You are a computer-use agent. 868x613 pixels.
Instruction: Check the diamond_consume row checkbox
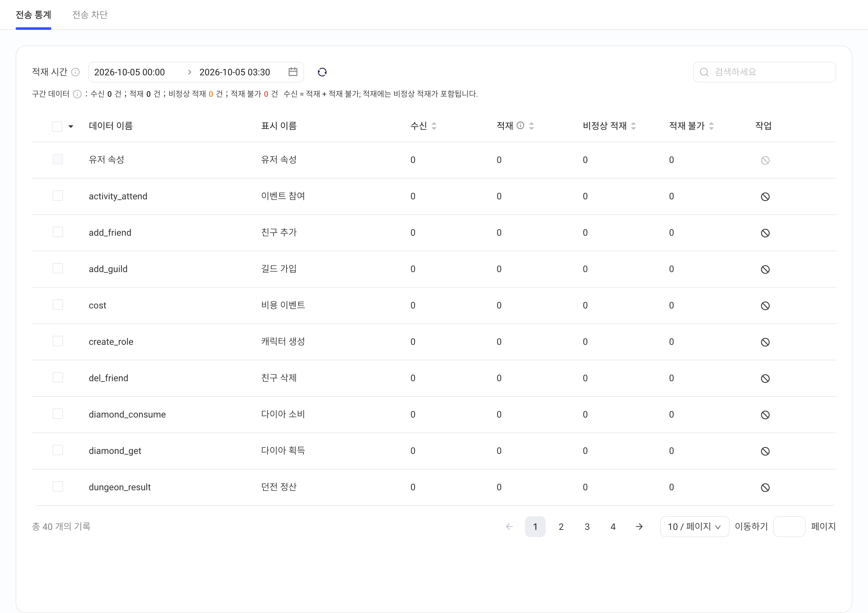point(58,413)
